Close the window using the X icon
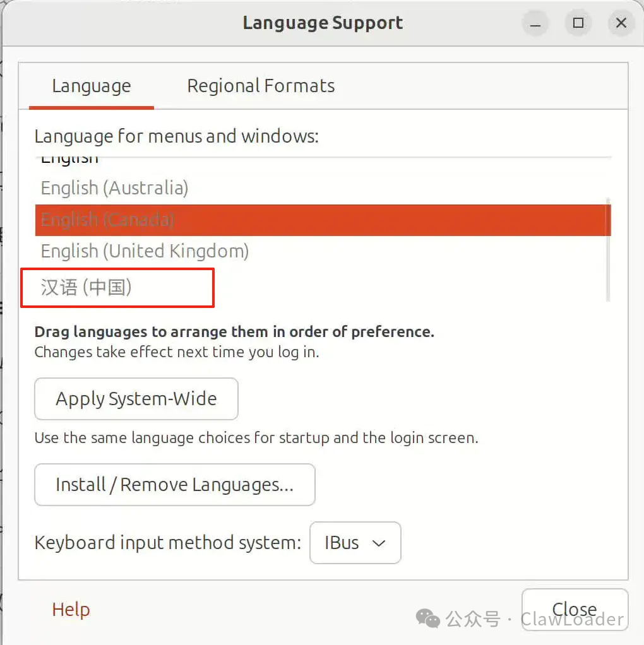 coord(621,23)
